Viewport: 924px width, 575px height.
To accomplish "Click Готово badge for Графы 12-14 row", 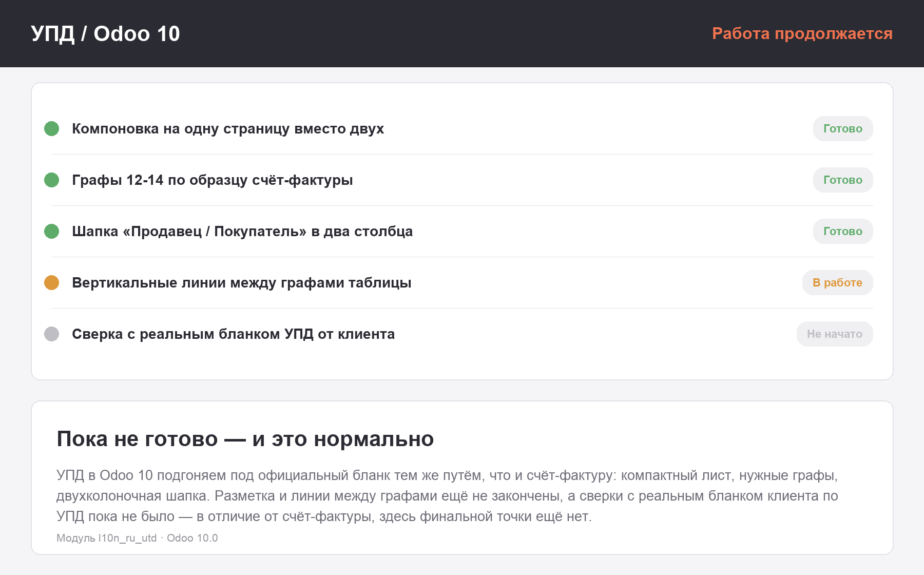I will point(843,180).
